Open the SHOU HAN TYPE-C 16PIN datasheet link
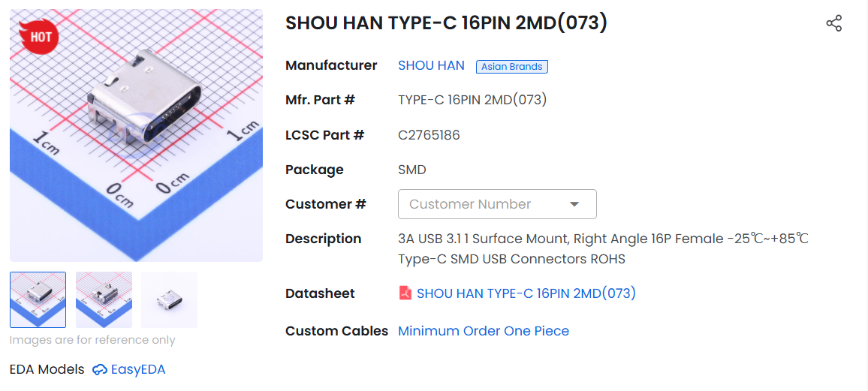Viewport: 868px width, 391px height. coord(526,293)
